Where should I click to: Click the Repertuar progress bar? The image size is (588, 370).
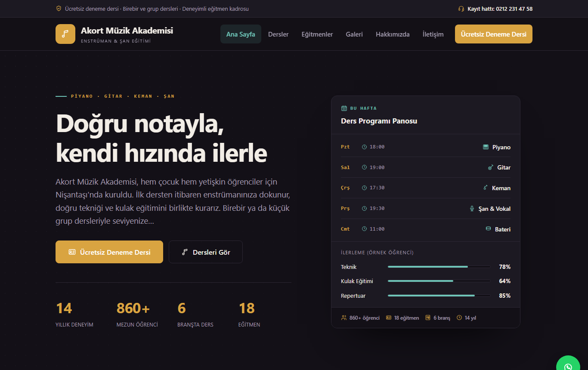pos(439,296)
